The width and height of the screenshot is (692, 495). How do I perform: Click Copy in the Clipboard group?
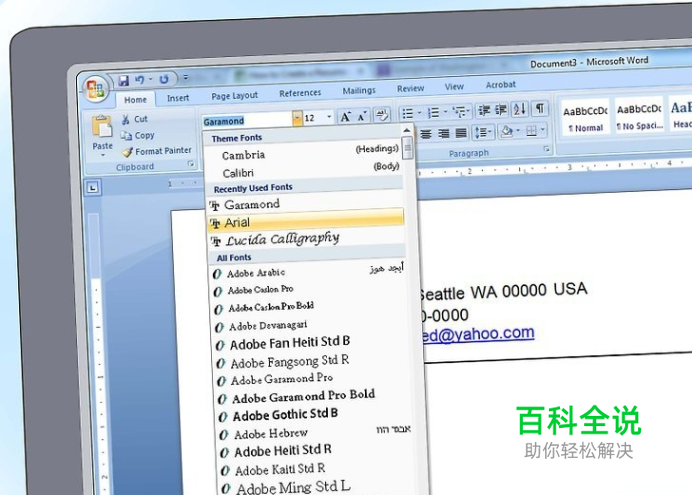(138, 135)
